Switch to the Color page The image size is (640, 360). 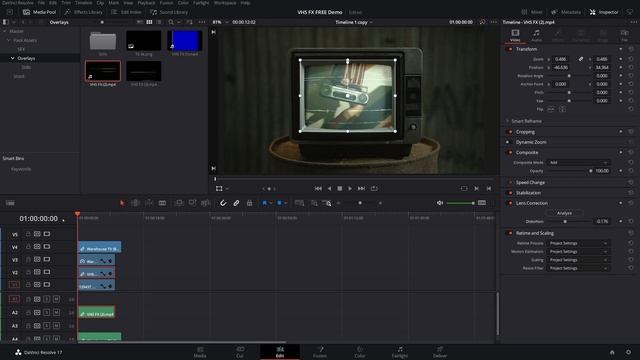360,352
